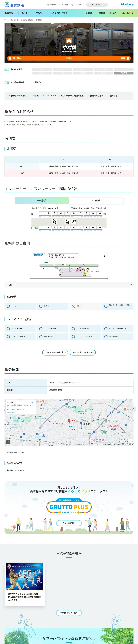Jump to 駅の情報 section anchor
Screen dimensions: 138x644
(112, 96)
